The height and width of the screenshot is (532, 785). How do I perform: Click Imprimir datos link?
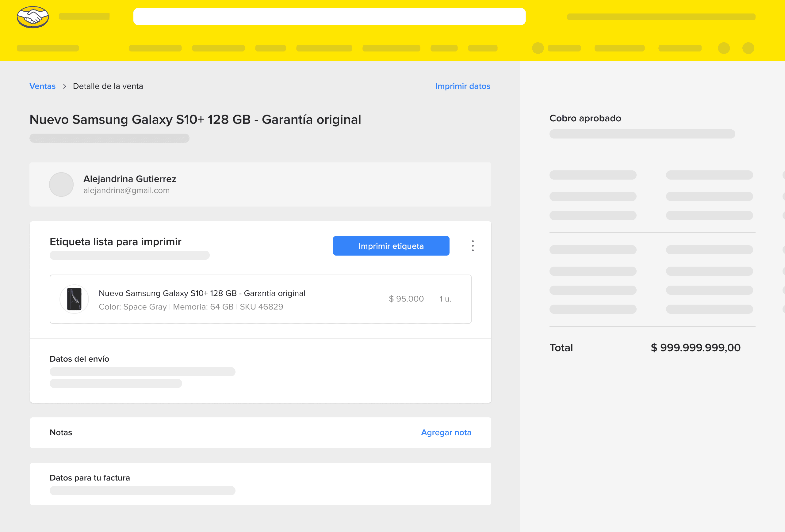point(462,86)
